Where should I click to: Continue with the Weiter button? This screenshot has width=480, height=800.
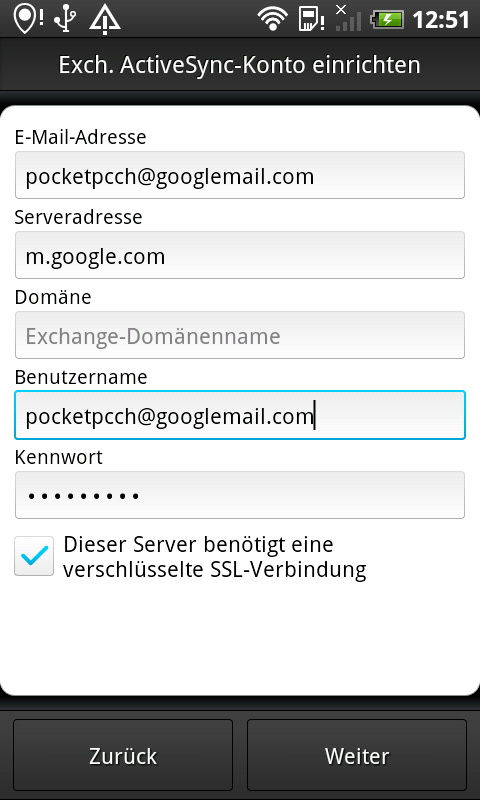[x=357, y=755]
